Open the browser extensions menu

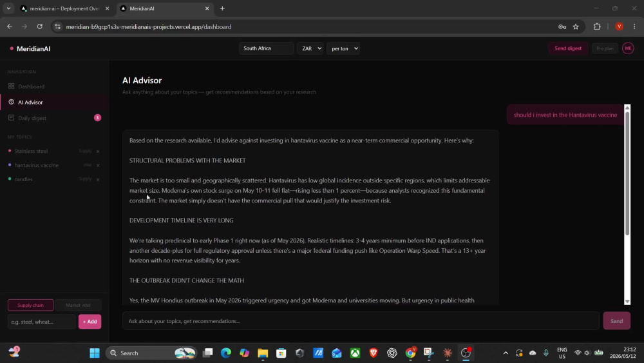[597, 26]
